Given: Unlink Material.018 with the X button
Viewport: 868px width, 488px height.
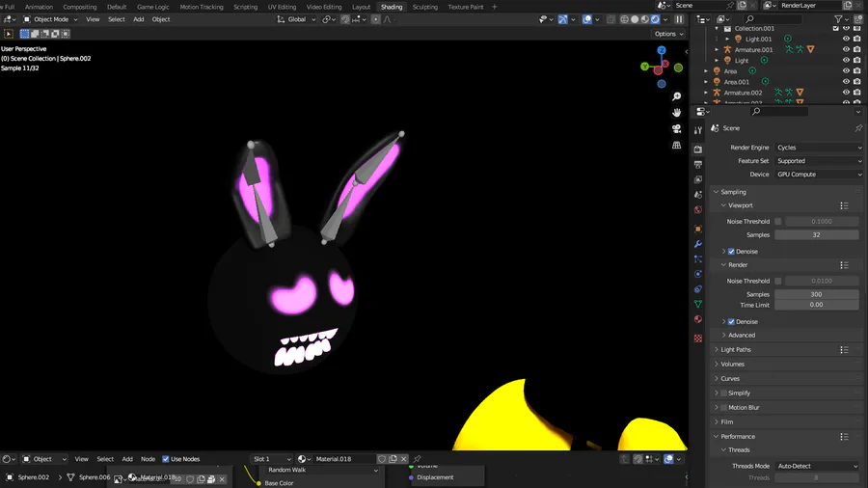Looking at the screenshot, I should [403, 459].
